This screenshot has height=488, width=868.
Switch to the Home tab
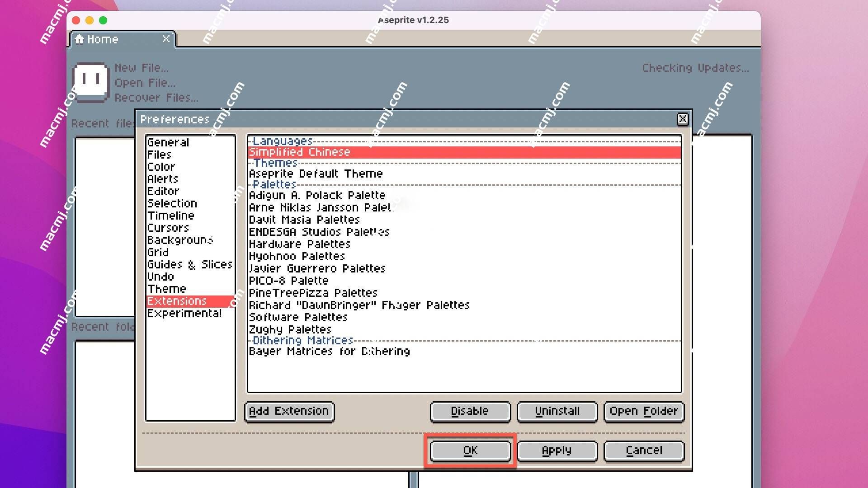click(122, 39)
